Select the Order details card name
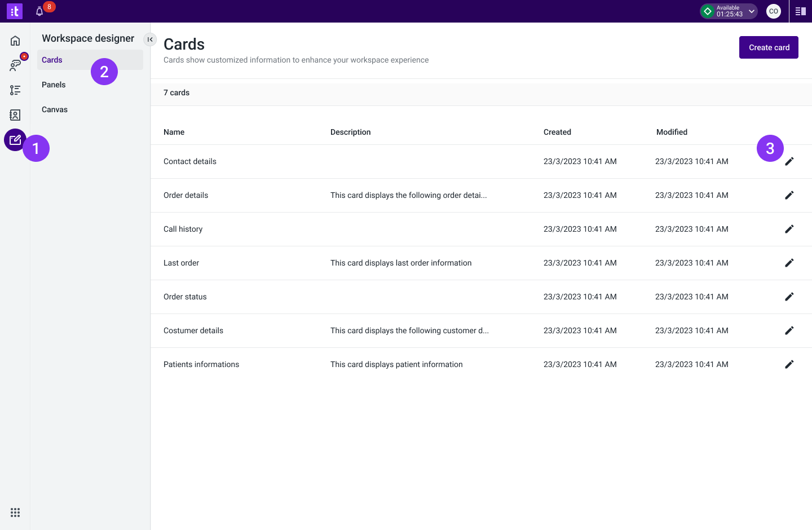 point(186,195)
